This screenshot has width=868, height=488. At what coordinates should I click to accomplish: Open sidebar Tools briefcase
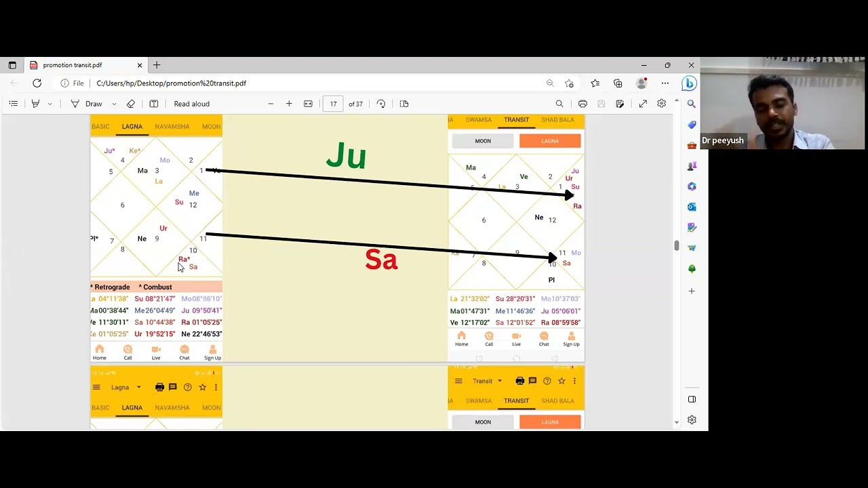(x=692, y=145)
